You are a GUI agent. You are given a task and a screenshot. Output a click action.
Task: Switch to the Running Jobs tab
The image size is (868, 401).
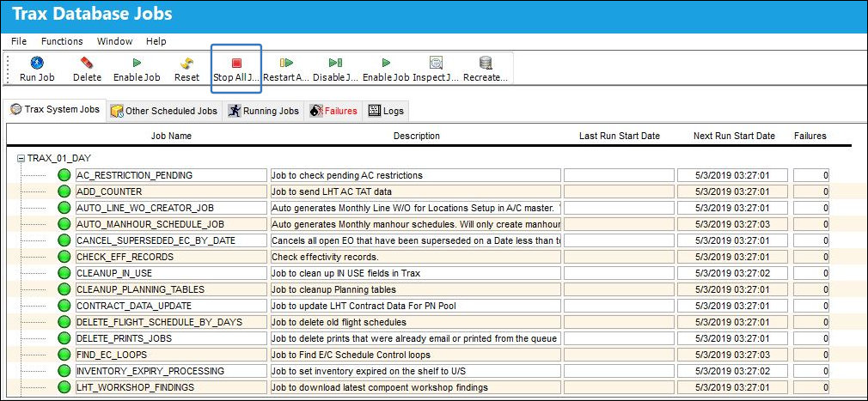pyautogui.click(x=264, y=111)
